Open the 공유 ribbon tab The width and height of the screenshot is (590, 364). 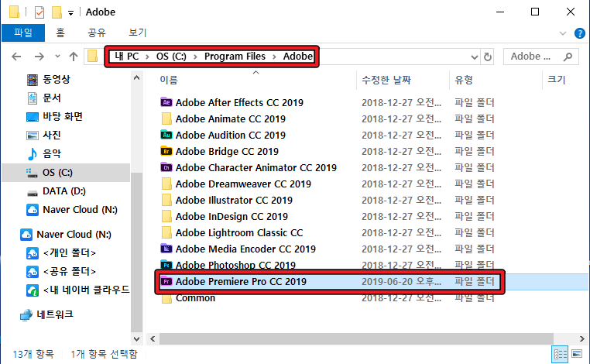[x=97, y=33]
